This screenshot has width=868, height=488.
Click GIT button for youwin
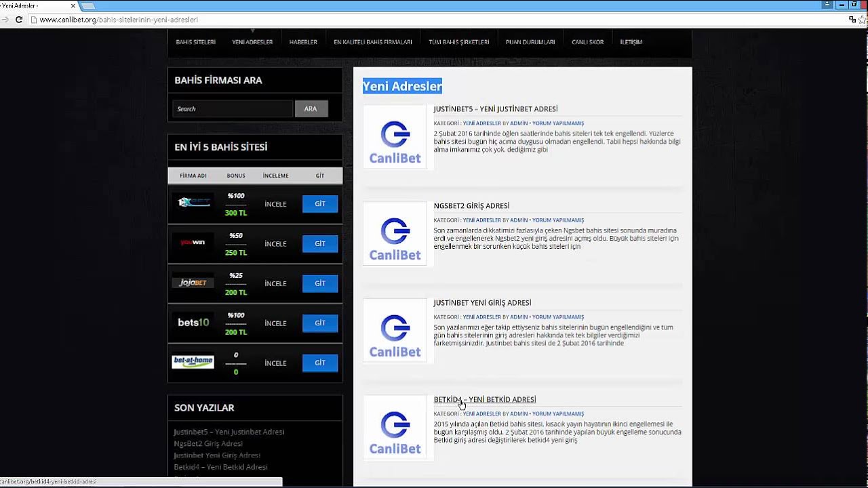coord(320,244)
